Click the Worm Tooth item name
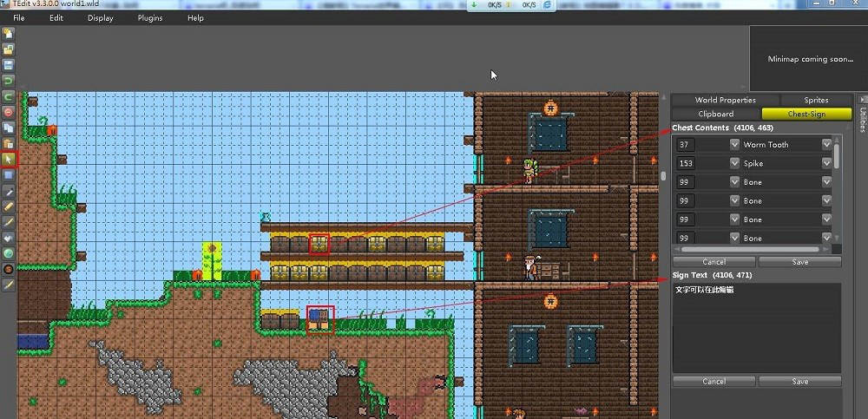The height and width of the screenshot is (419, 868). click(766, 145)
